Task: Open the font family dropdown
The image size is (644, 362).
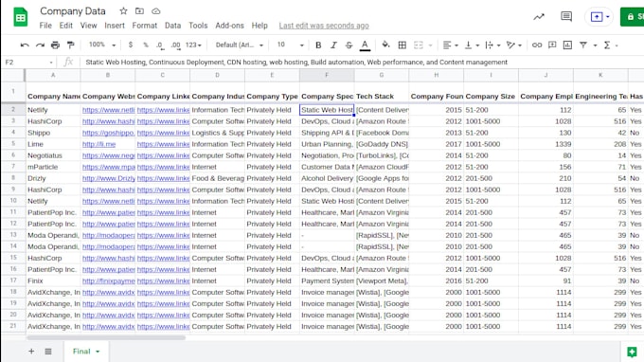Action: pyautogui.click(x=240, y=45)
